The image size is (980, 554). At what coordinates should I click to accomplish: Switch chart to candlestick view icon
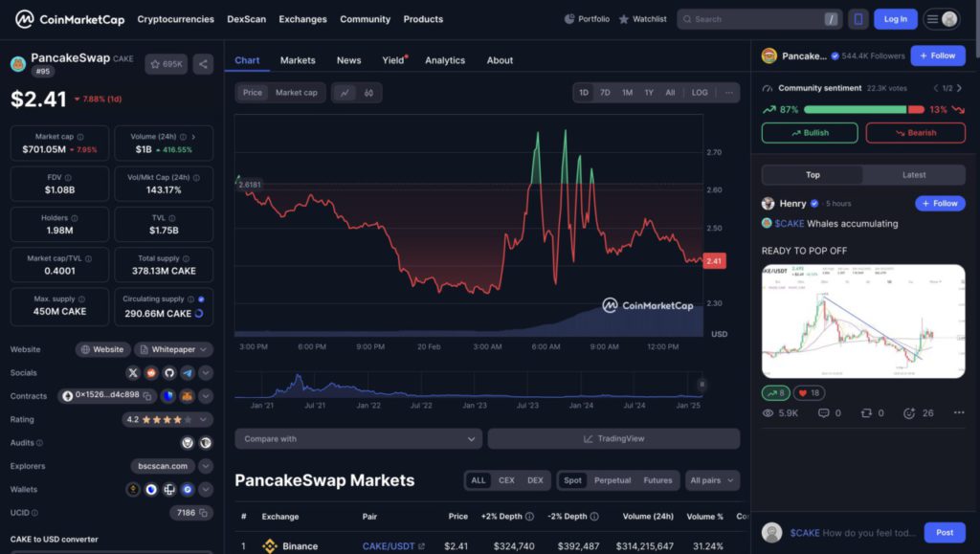pos(368,93)
